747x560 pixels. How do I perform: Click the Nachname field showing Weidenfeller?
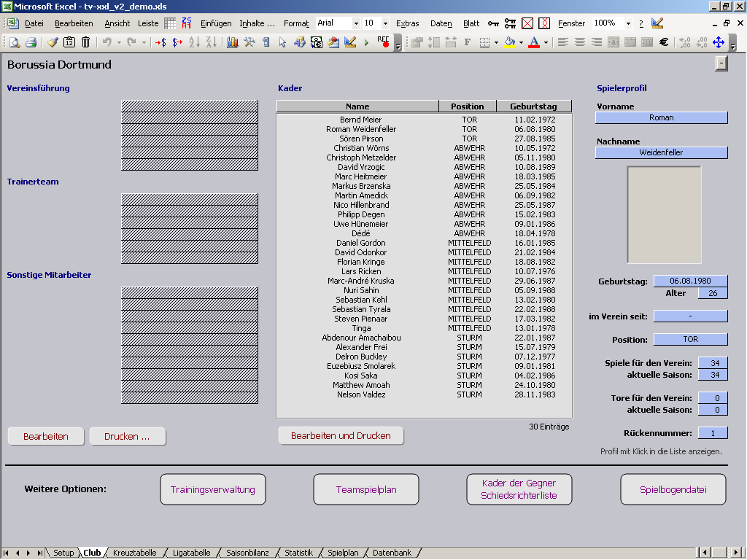pos(661,152)
